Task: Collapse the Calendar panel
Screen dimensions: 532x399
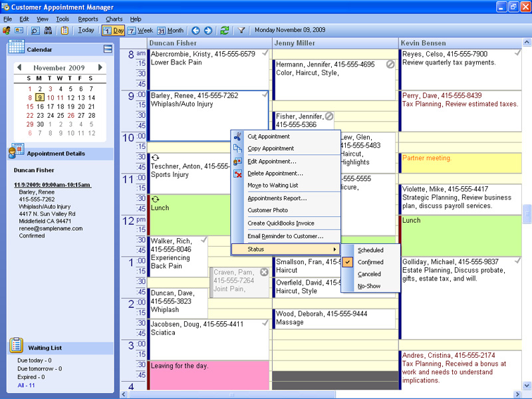Action: (x=108, y=49)
